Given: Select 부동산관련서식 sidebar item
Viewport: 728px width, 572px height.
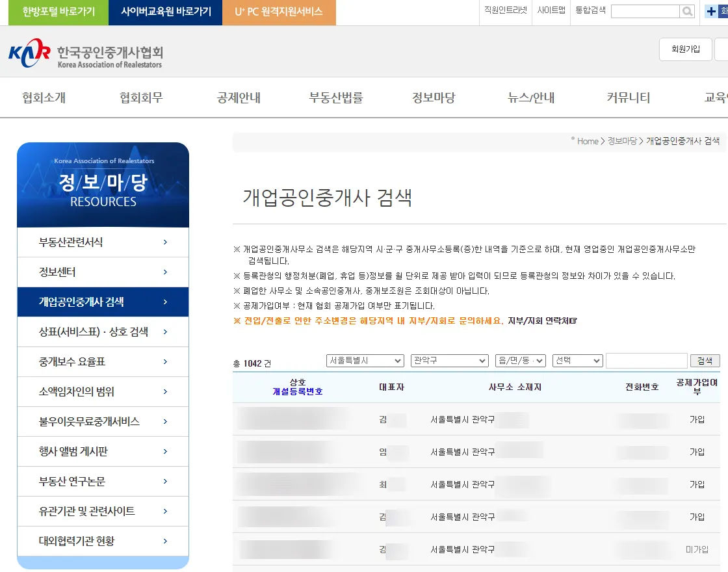Looking at the screenshot, I should pos(103,242).
